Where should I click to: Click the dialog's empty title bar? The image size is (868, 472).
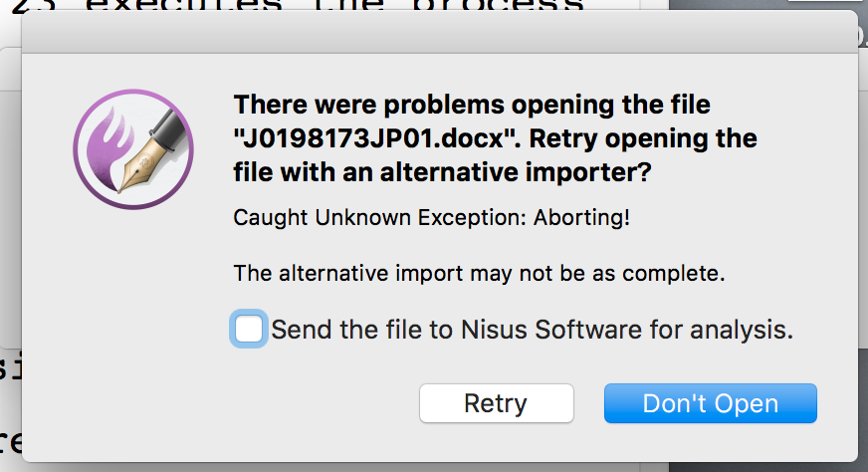point(440,33)
